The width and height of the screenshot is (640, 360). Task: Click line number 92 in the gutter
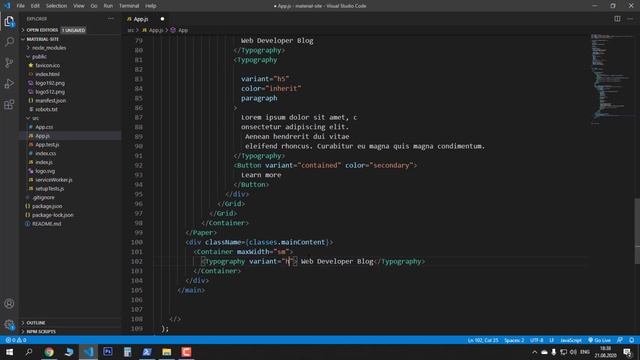coord(138,165)
